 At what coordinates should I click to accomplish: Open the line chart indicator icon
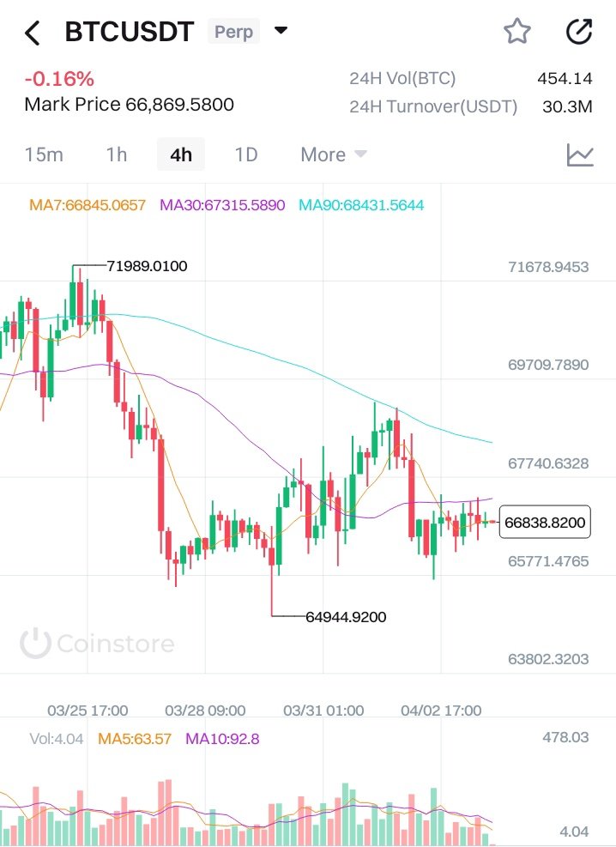tap(580, 155)
